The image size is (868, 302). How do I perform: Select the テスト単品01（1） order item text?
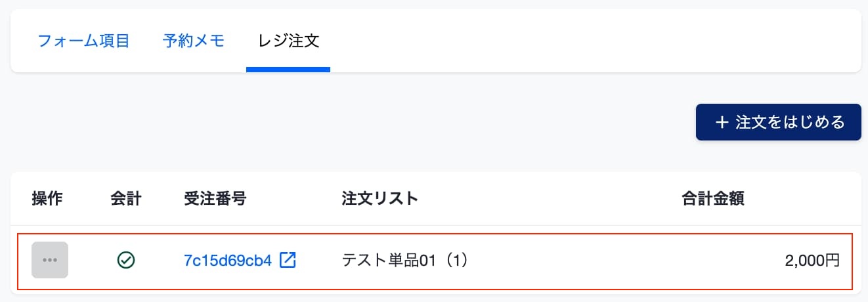pos(406,261)
